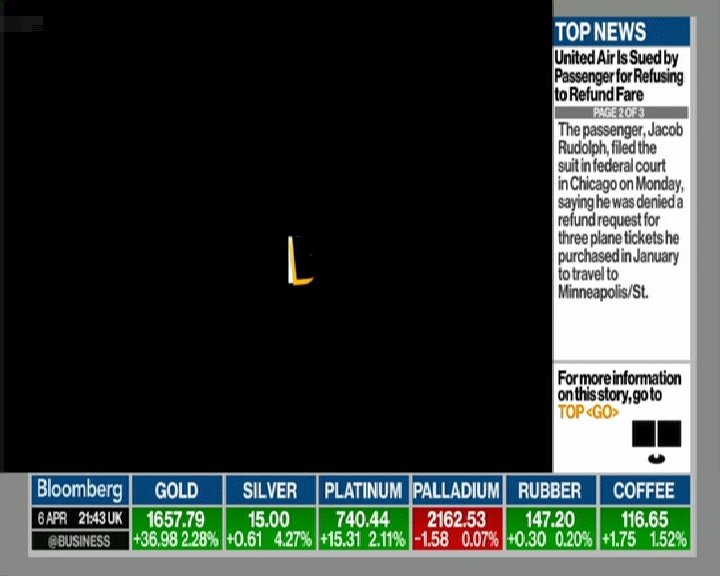Select the GOLD commodity label
This screenshot has height=576, width=720.
[x=176, y=491]
